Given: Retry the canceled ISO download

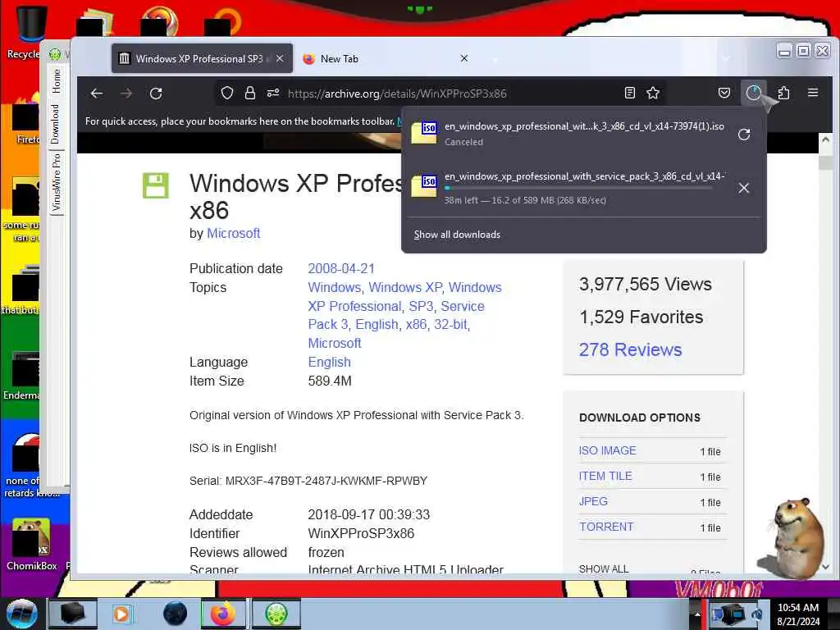Looking at the screenshot, I should coord(743,135).
